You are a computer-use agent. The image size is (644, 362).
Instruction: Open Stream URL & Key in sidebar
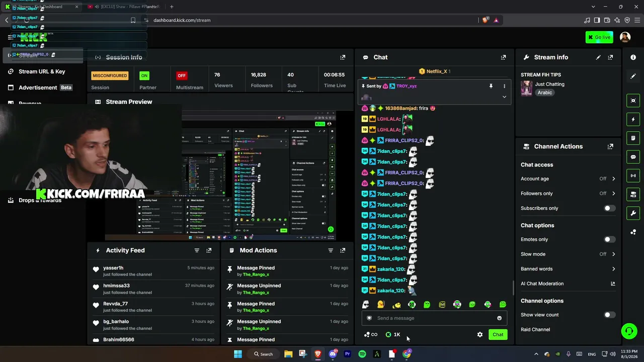point(42,71)
